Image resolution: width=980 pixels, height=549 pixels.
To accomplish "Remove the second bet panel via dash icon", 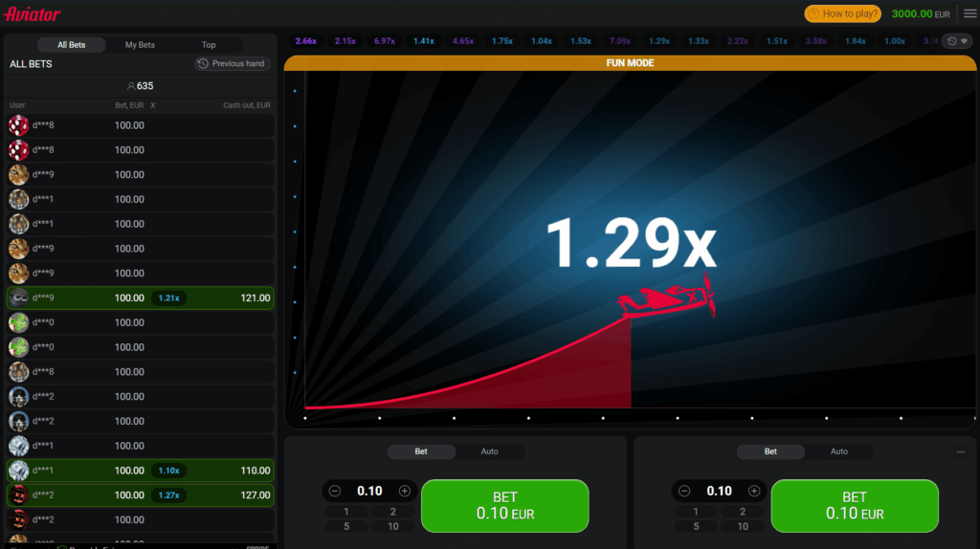I will (960, 451).
